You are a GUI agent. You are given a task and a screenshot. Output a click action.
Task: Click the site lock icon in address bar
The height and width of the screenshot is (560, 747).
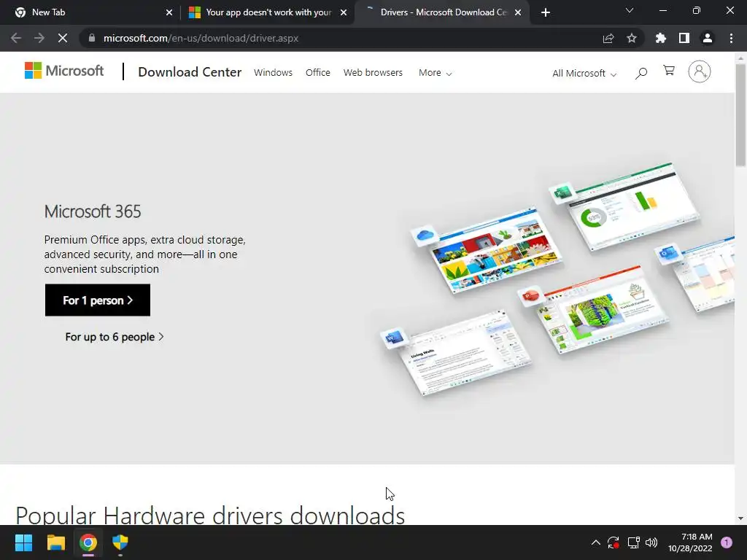tap(92, 38)
